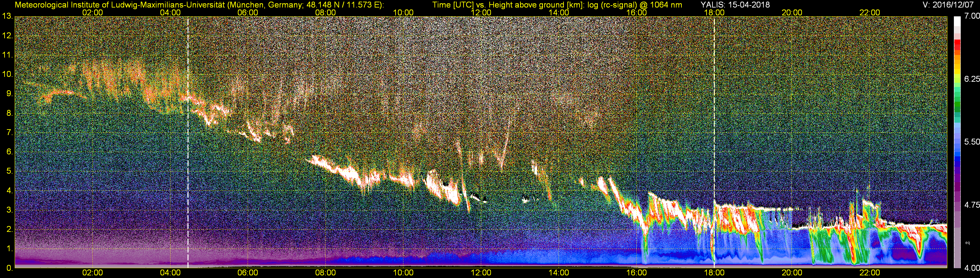This screenshot has width=980, height=278.
Task: Click the 20:00 label on the bottom time axis
Action: coord(792,273)
